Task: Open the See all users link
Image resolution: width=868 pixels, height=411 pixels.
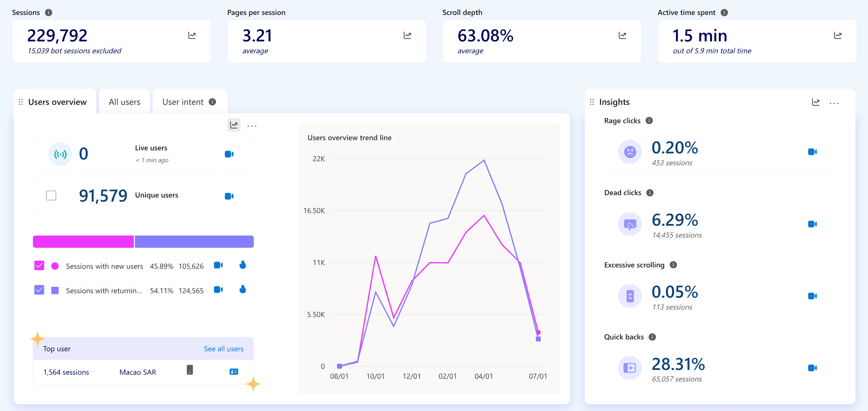Action: tap(224, 349)
